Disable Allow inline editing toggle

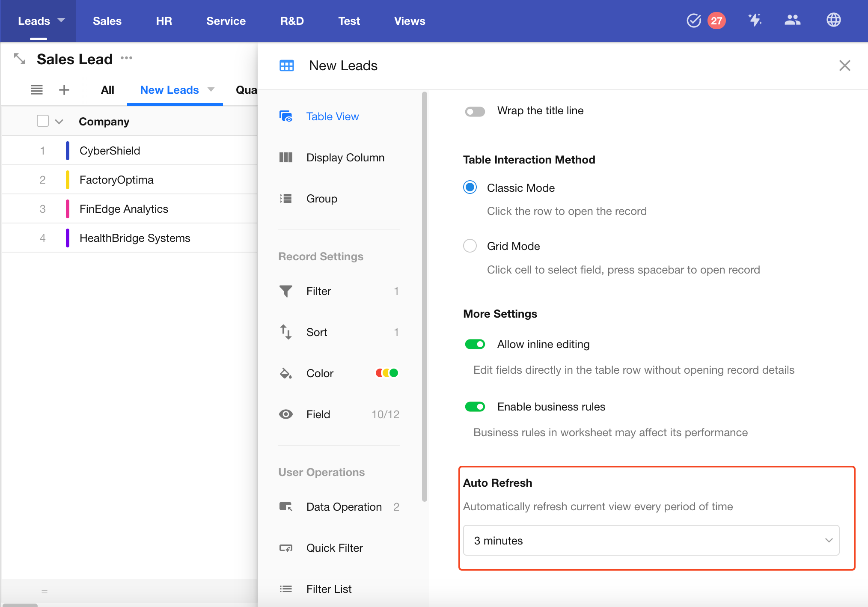[475, 344]
